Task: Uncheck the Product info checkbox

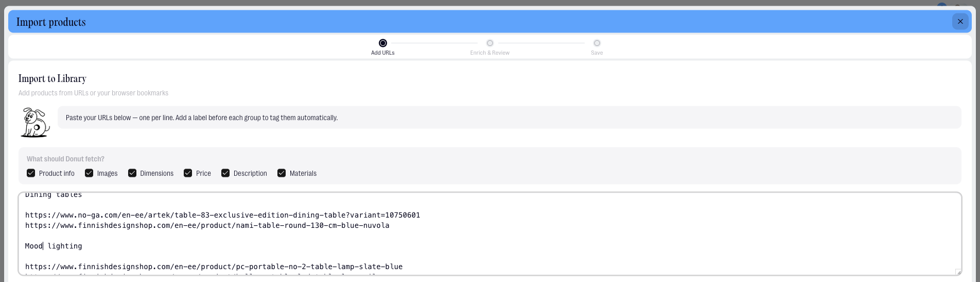Action: coord(31,173)
